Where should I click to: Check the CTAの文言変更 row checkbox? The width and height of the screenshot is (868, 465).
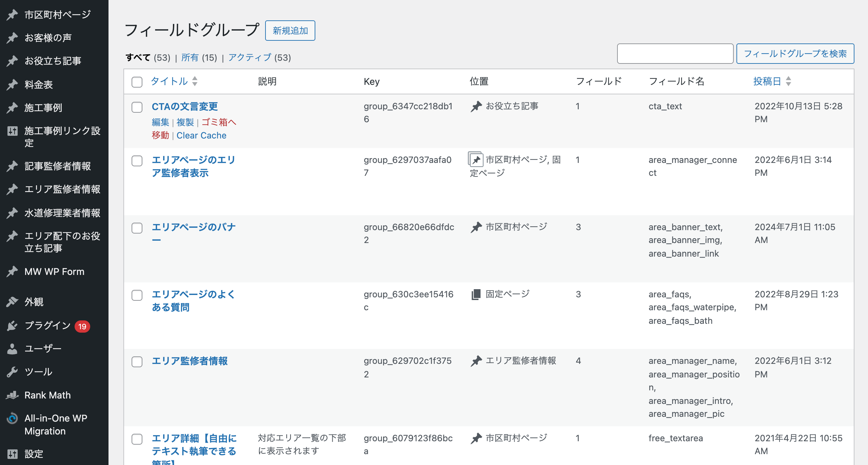tap(137, 107)
